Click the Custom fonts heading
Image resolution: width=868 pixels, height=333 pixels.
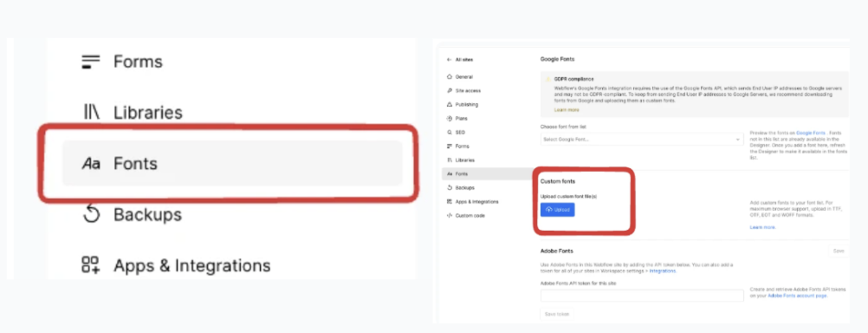pyautogui.click(x=558, y=182)
